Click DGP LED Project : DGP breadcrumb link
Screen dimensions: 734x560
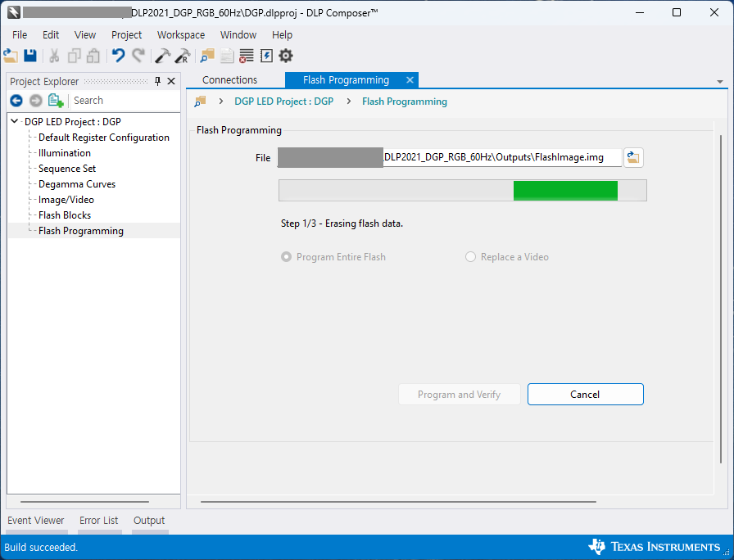click(283, 102)
